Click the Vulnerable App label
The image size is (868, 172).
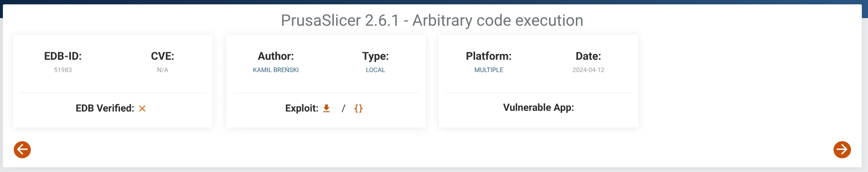click(539, 108)
